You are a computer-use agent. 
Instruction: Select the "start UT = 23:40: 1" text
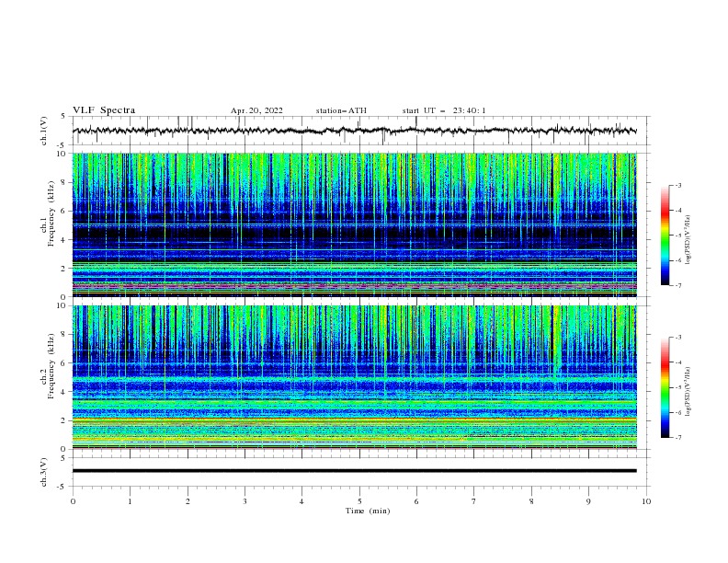(x=444, y=110)
